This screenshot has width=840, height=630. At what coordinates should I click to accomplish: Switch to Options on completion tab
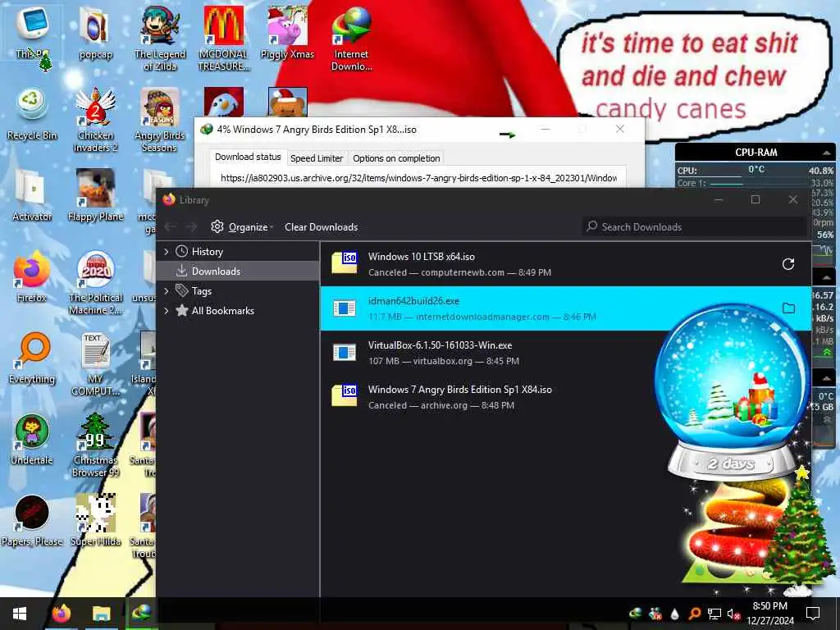(396, 158)
